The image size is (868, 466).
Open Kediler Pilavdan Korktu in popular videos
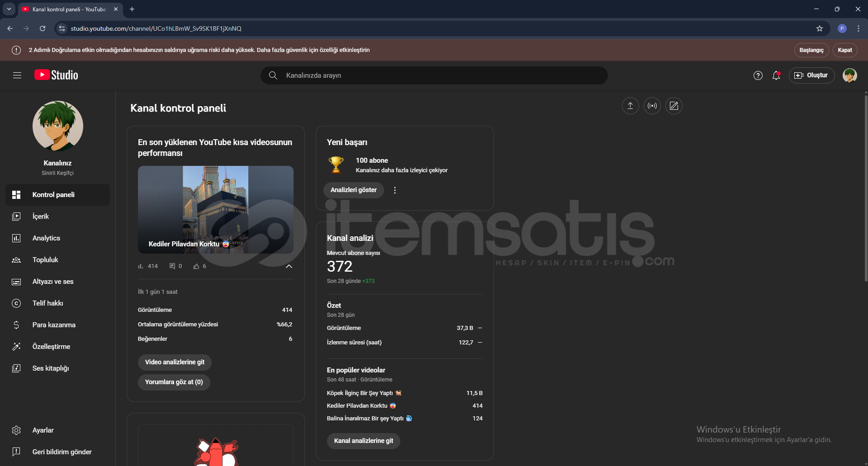(405, 406)
